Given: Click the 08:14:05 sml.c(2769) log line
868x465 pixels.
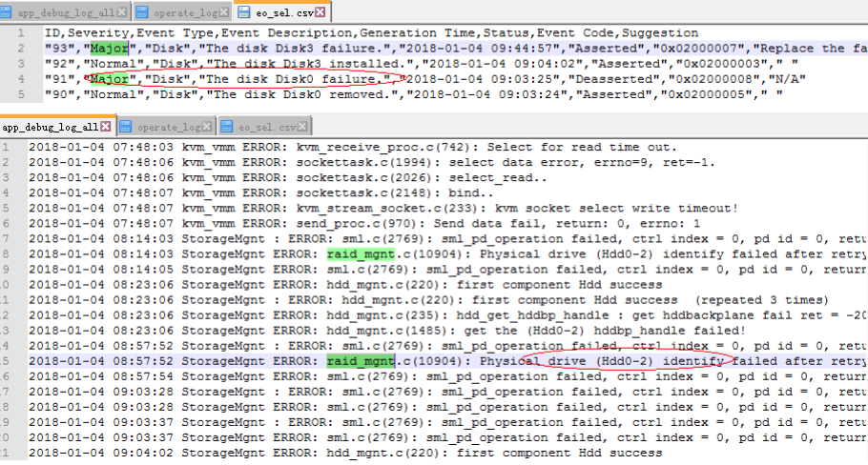Looking at the screenshot, I should tap(448, 270).
